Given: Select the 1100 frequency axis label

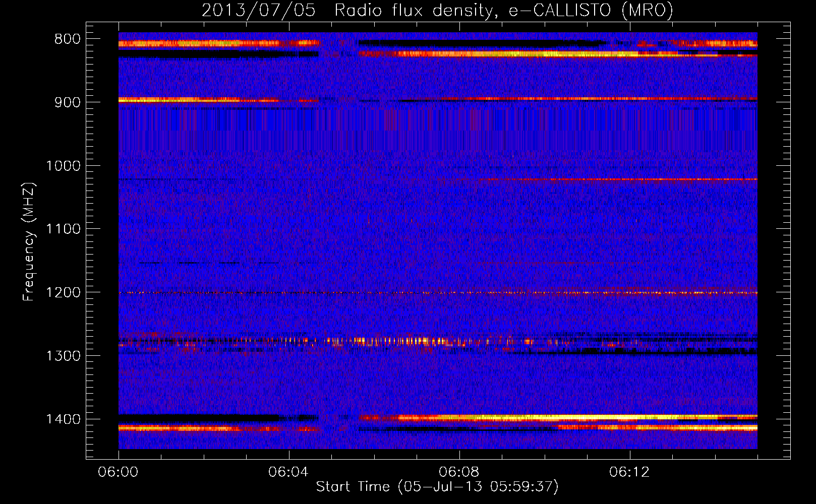Looking at the screenshot, I should (x=63, y=229).
